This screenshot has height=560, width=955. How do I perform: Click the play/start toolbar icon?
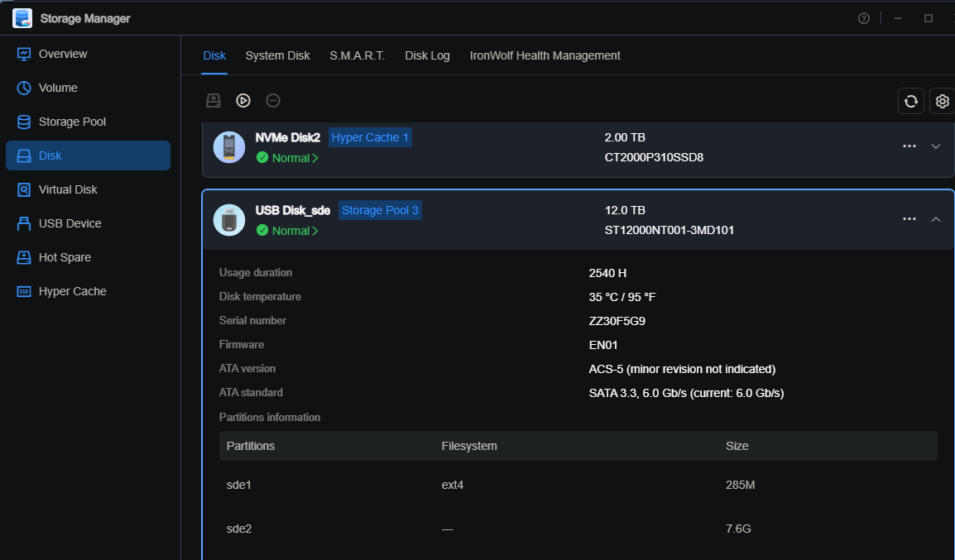tap(243, 100)
